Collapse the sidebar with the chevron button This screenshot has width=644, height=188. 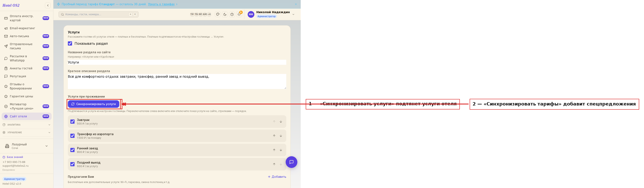(x=48, y=5)
